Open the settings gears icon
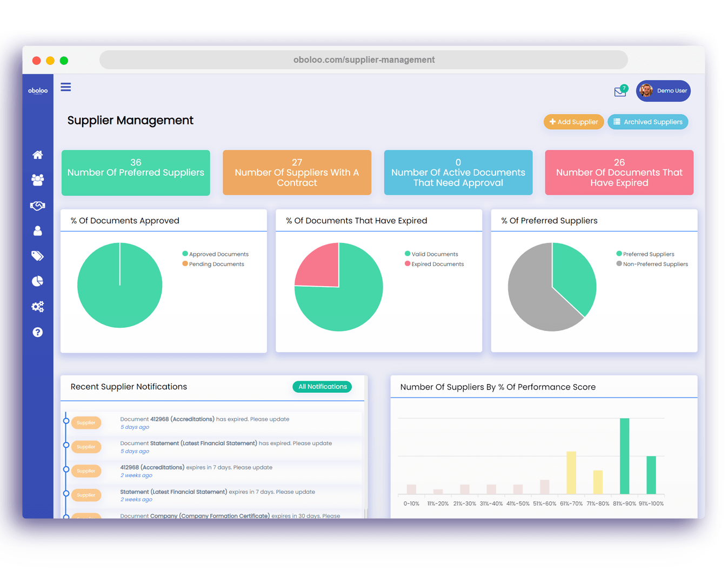Viewport: 728px width, 569px height. click(37, 307)
